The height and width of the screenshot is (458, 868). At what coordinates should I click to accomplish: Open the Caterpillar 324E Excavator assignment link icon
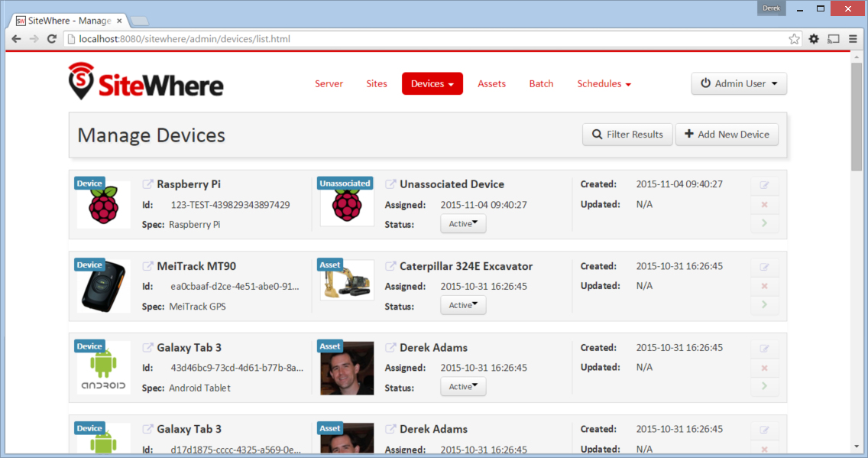tap(390, 266)
